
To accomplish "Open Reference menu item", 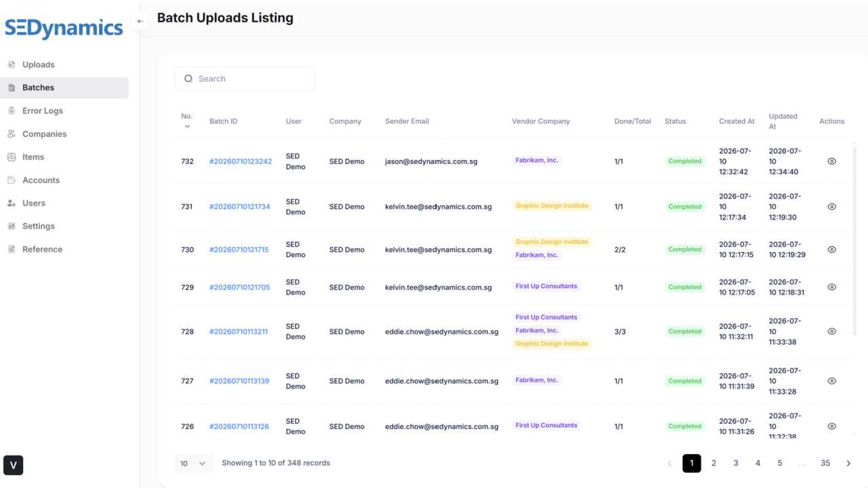I will pyautogui.click(x=64, y=249).
